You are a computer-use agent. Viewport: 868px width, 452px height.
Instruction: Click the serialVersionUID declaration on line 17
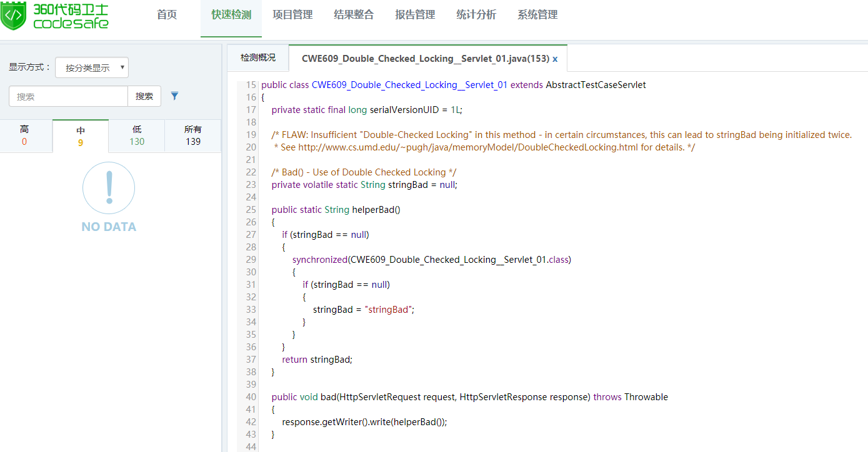tap(367, 110)
